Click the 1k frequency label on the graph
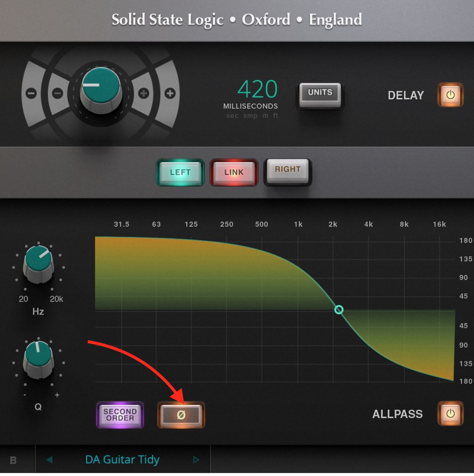 tap(298, 225)
